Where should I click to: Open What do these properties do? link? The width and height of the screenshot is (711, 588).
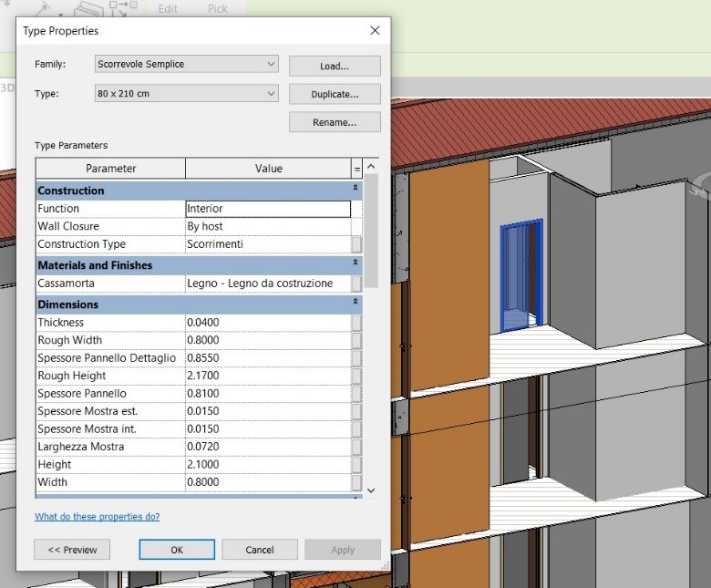97,516
